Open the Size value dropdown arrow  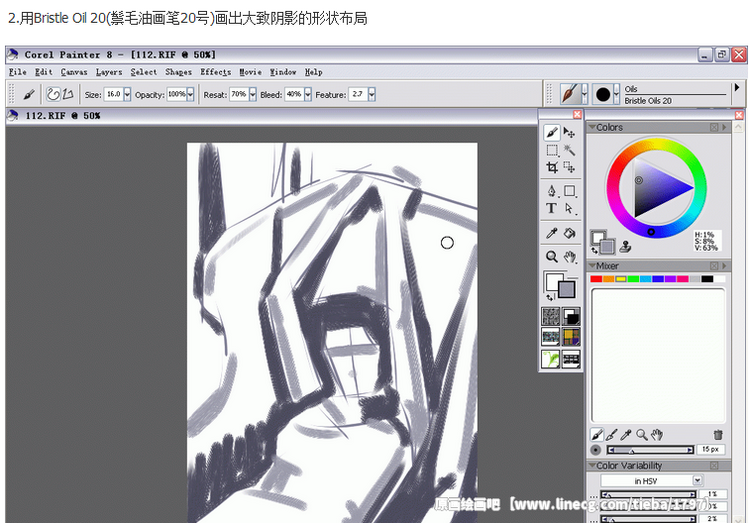127,94
